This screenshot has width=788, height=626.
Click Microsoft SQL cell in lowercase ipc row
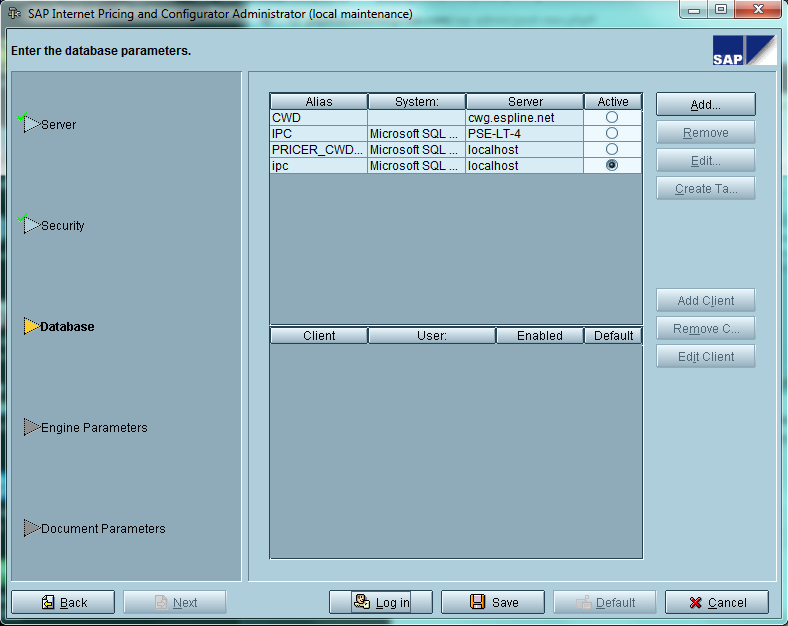click(x=417, y=166)
